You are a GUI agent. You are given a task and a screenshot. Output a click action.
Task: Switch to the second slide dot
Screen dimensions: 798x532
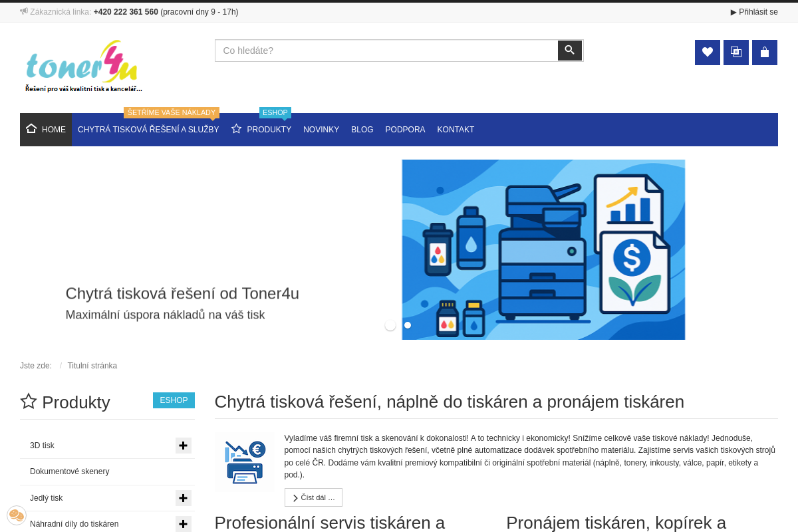408,325
